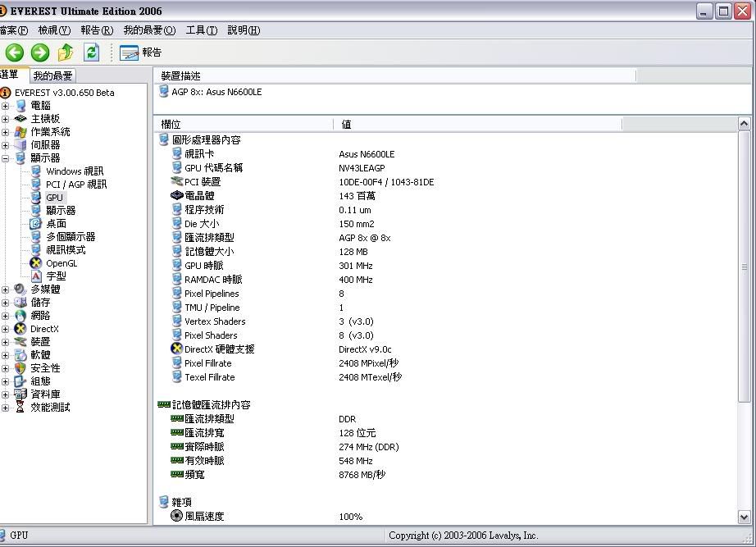Switch to the 我的最愛 tab
The width and height of the screenshot is (756, 547).
point(52,75)
